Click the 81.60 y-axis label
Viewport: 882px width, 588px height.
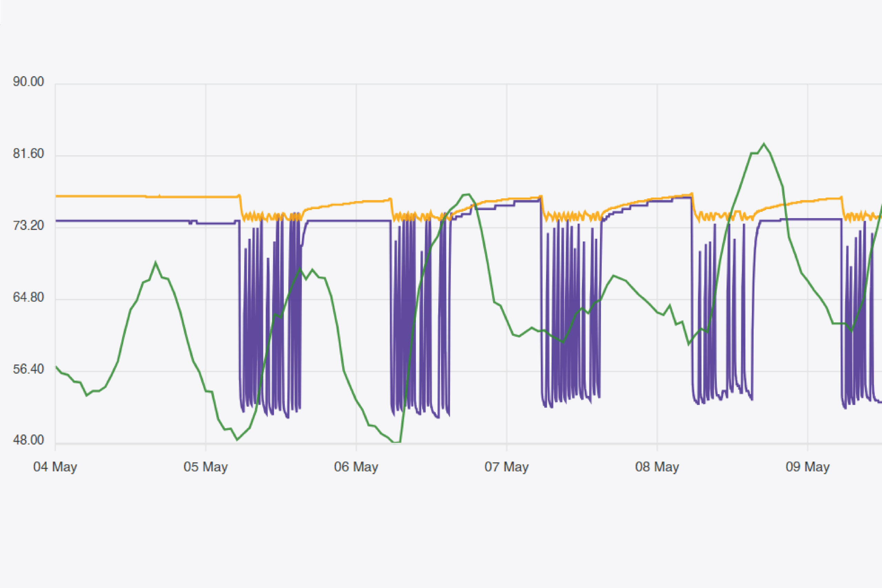[29, 153]
